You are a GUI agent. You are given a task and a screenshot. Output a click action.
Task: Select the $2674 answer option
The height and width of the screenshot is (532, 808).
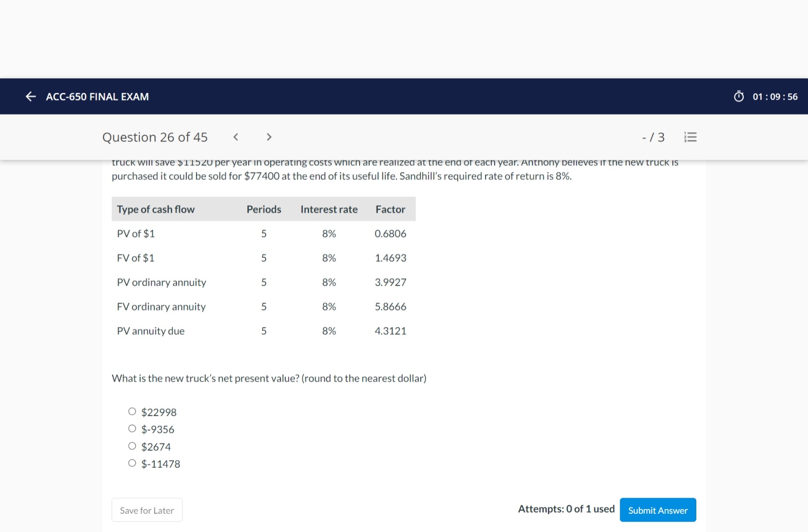tap(132, 446)
